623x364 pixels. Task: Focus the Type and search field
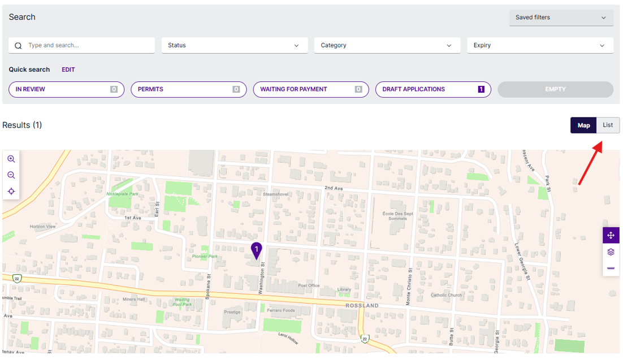(x=88, y=45)
